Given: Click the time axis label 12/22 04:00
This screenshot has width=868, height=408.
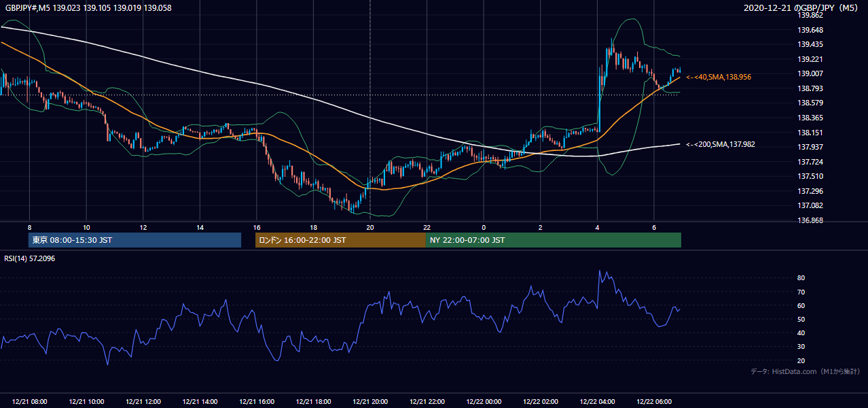Looking at the screenshot, I should point(597,402).
